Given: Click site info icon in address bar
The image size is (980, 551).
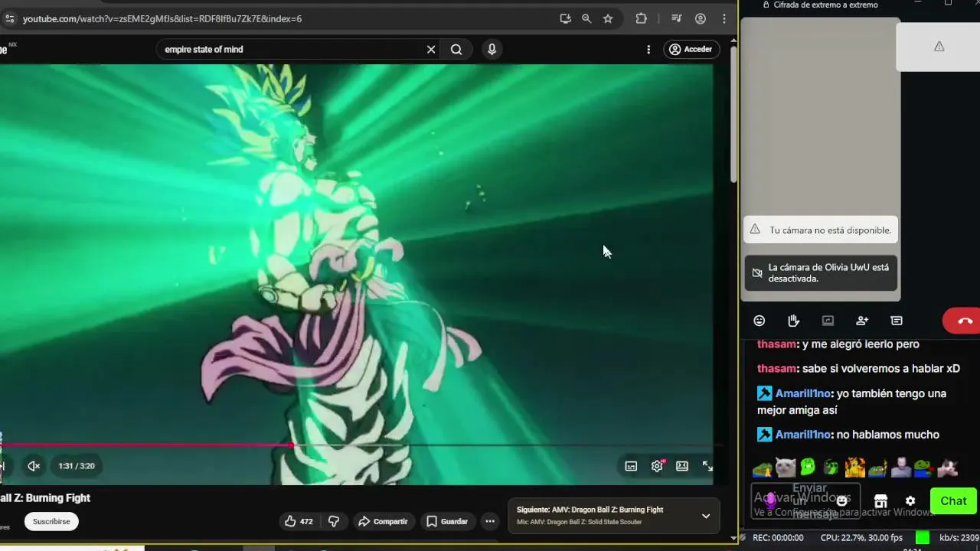Looking at the screenshot, I should click(8, 18).
